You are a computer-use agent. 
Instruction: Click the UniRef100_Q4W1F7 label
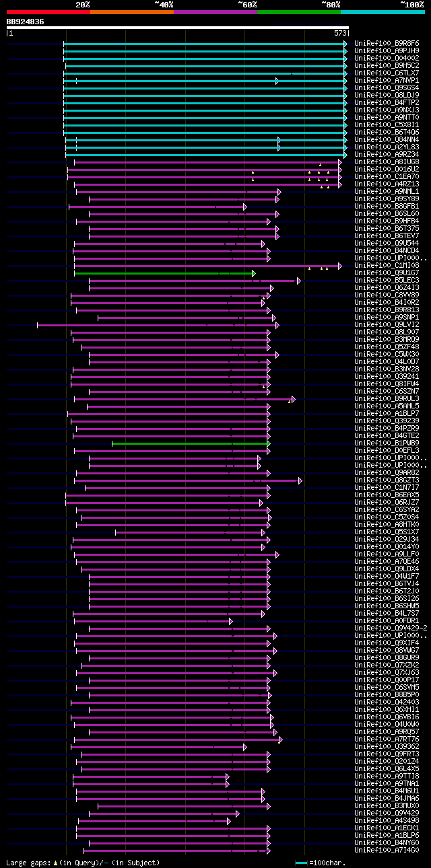[387, 577]
